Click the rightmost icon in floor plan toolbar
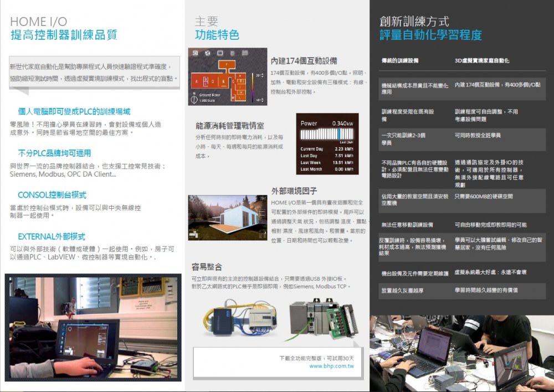Image resolution: width=554 pixels, height=392 pixels. coord(245,53)
